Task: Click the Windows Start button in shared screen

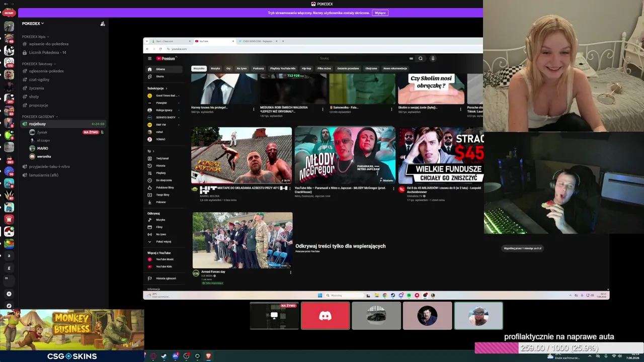Action: pyautogui.click(x=319, y=296)
